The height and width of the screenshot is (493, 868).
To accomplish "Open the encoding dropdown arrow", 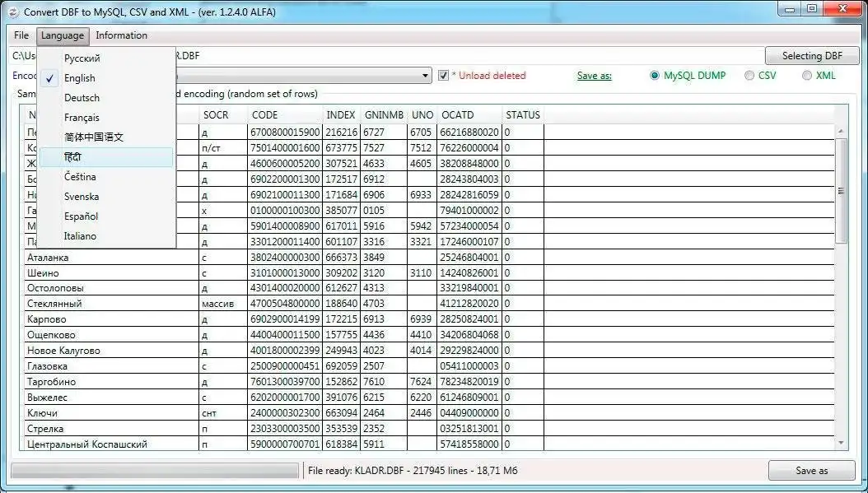I will pyautogui.click(x=425, y=75).
